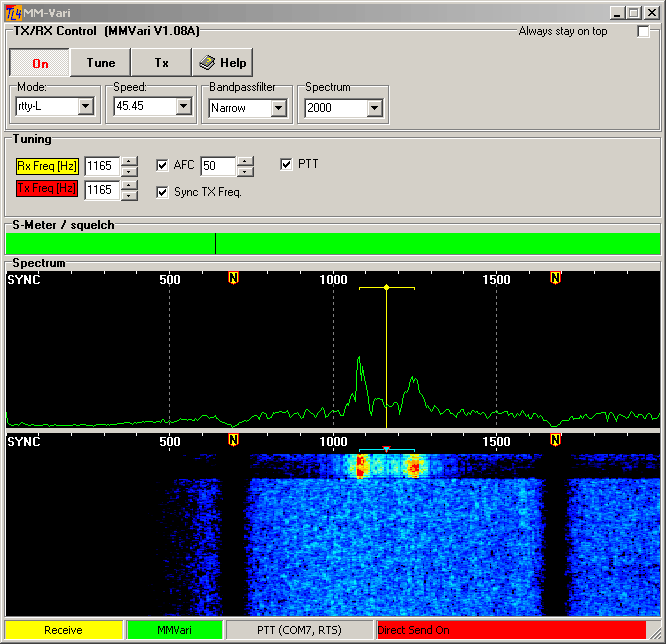Increase AFC value with the up arrow
666x644 pixels.
[245, 161]
